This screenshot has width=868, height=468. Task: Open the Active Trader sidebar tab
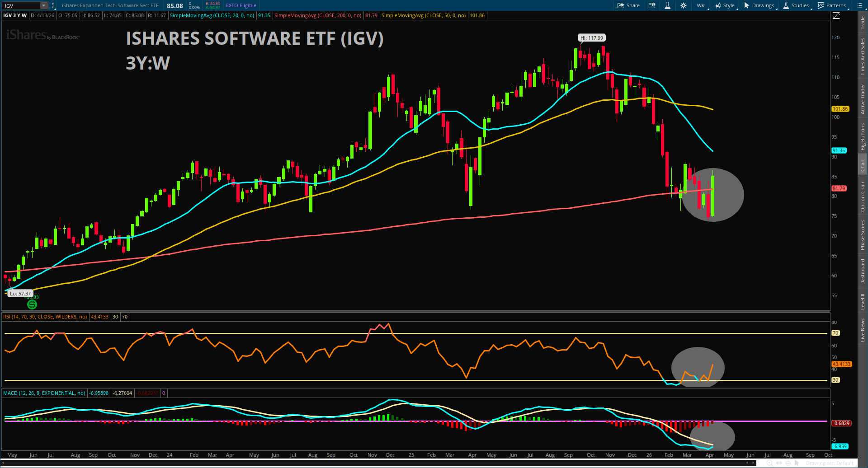(x=863, y=99)
